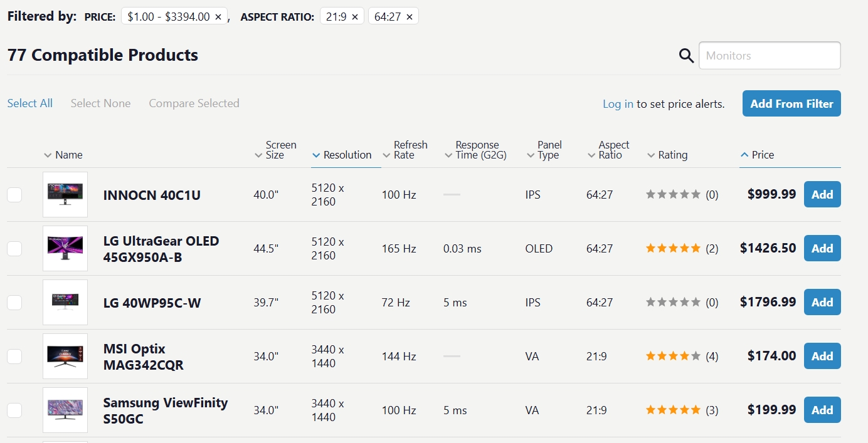Click MSI Optix MAG342CQR star rating
This screenshot has height=443, width=868.
674,356
